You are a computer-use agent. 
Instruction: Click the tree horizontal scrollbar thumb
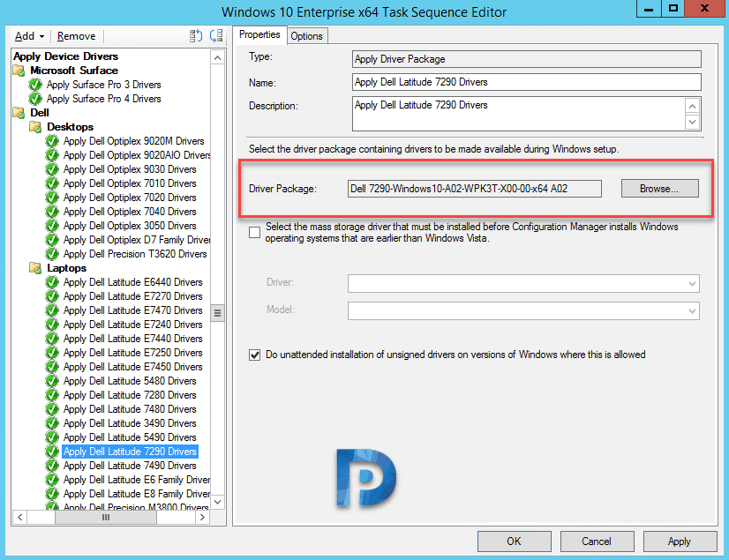[x=106, y=518]
